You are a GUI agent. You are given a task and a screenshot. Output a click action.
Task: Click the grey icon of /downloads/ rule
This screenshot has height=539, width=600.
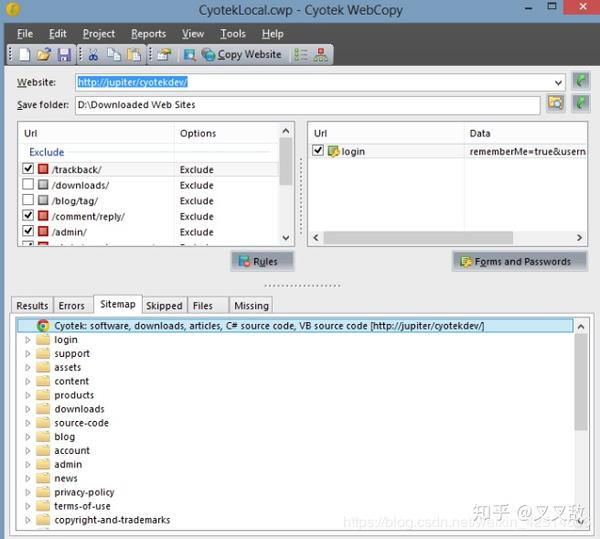tap(43, 184)
